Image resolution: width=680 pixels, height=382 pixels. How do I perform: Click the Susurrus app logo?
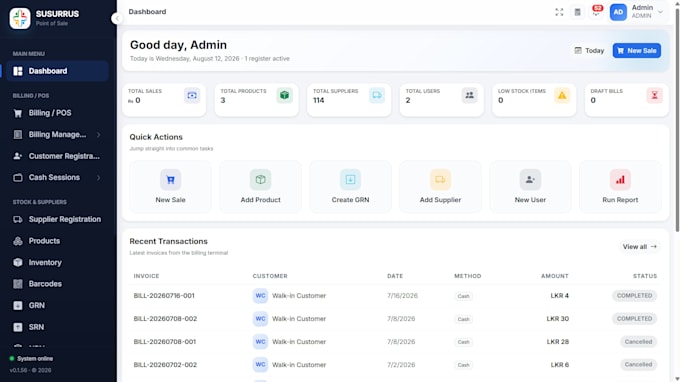[20, 18]
